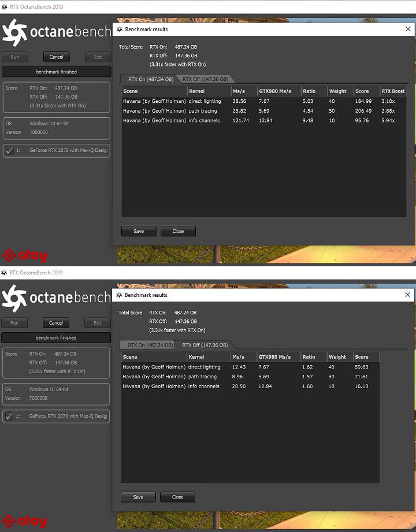Click the 12.43 Ms/s value
This screenshot has width=416, height=532.
[x=239, y=367]
